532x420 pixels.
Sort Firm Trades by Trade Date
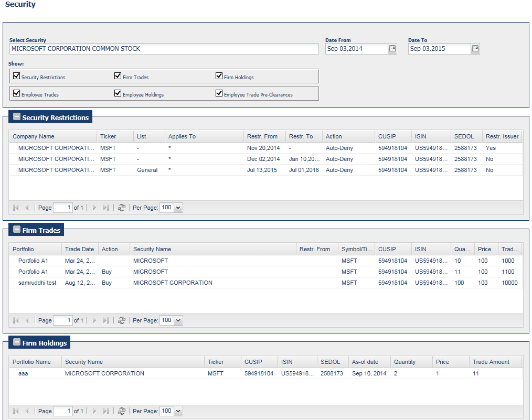[80, 249]
